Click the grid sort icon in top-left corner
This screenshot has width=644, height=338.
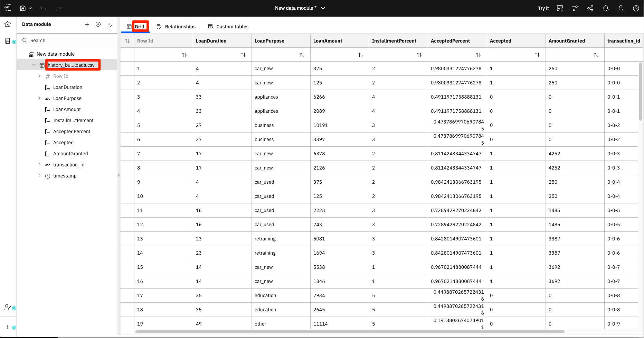[127, 41]
